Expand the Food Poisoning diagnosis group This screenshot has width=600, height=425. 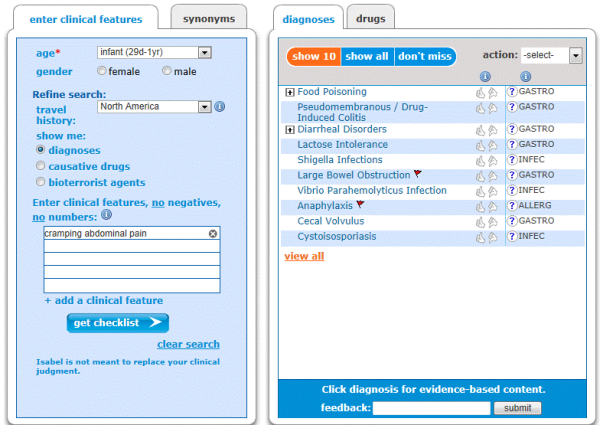click(x=290, y=92)
